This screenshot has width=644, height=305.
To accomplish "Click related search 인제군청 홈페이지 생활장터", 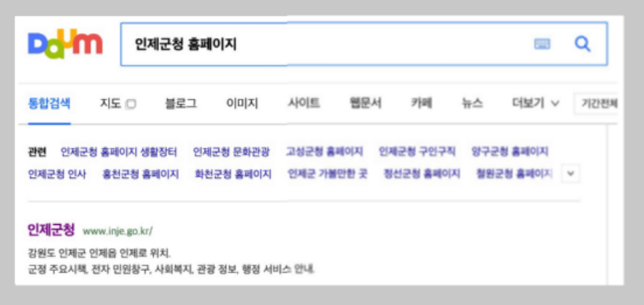I will click(x=119, y=152).
